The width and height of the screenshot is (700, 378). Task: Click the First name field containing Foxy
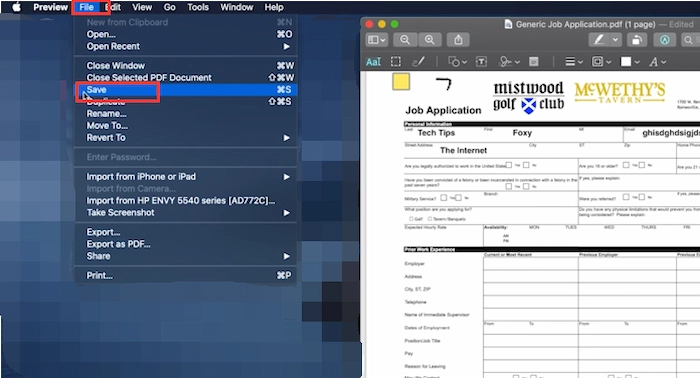[530, 133]
